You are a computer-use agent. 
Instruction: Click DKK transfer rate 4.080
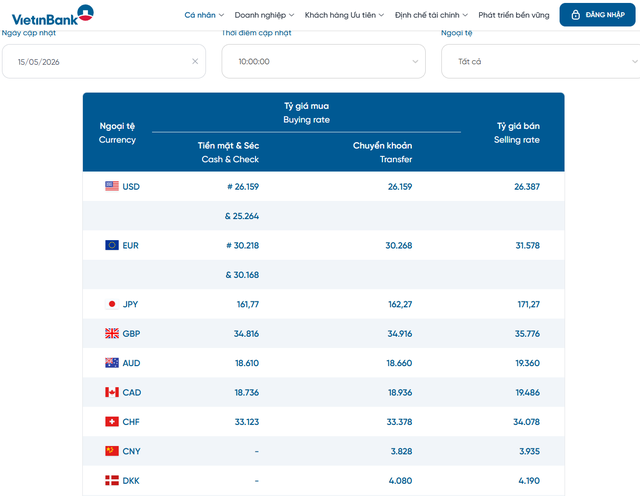tap(400, 480)
